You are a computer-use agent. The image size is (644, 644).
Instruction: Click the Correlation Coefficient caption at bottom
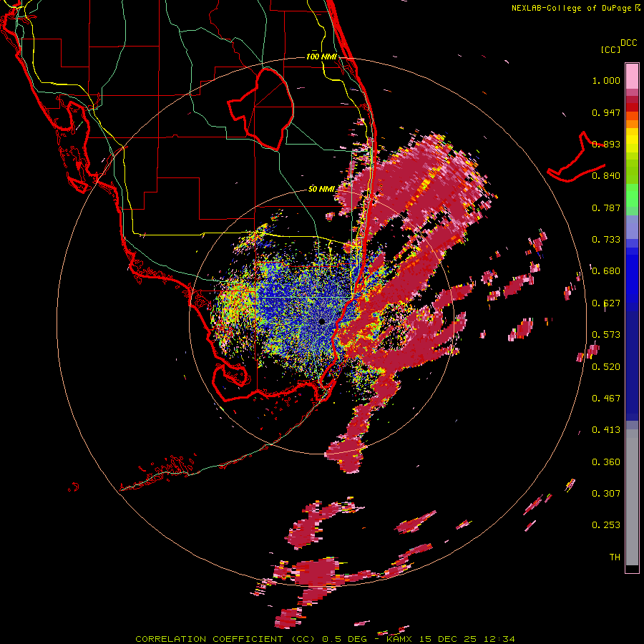(325, 639)
